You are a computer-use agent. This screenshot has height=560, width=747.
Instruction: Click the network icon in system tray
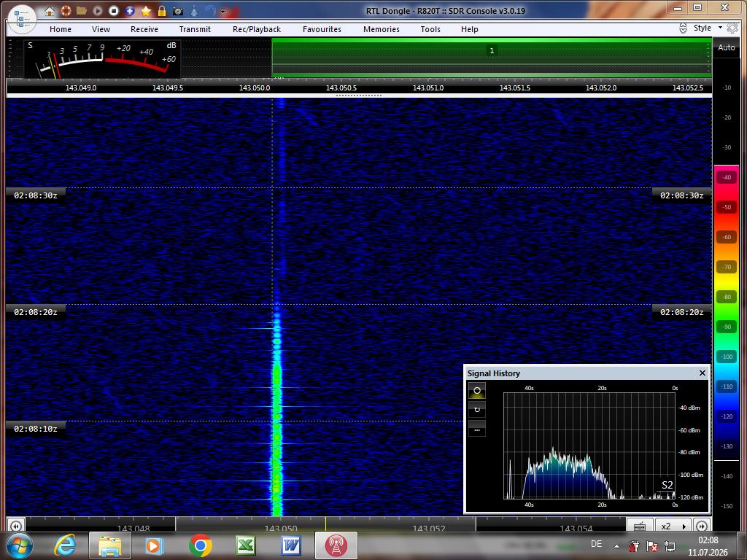[x=670, y=546]
